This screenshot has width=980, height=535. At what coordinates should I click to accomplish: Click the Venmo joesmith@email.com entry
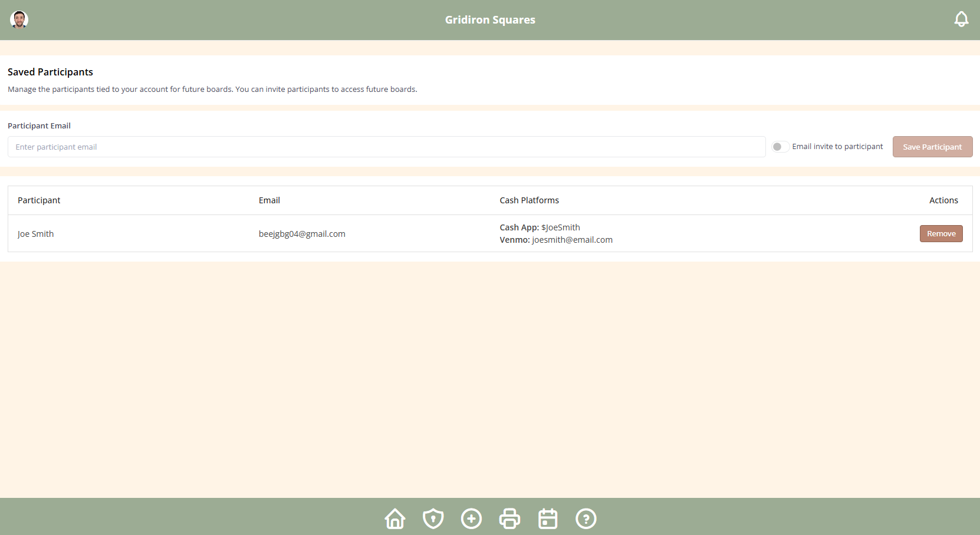(x=556, y=240)
